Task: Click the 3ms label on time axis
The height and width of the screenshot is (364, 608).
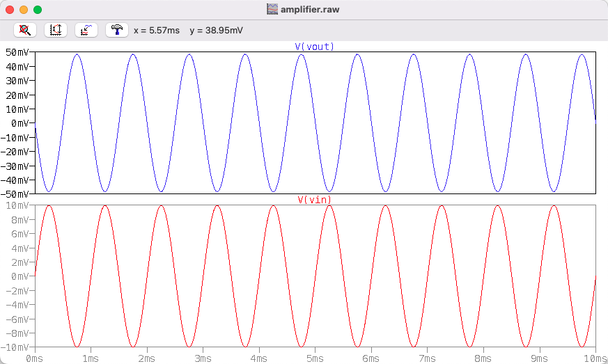Action: point(203,358)
